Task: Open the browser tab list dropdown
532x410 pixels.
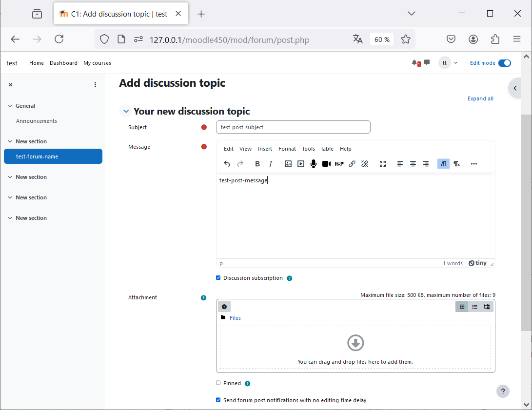Action: [411, 14]
